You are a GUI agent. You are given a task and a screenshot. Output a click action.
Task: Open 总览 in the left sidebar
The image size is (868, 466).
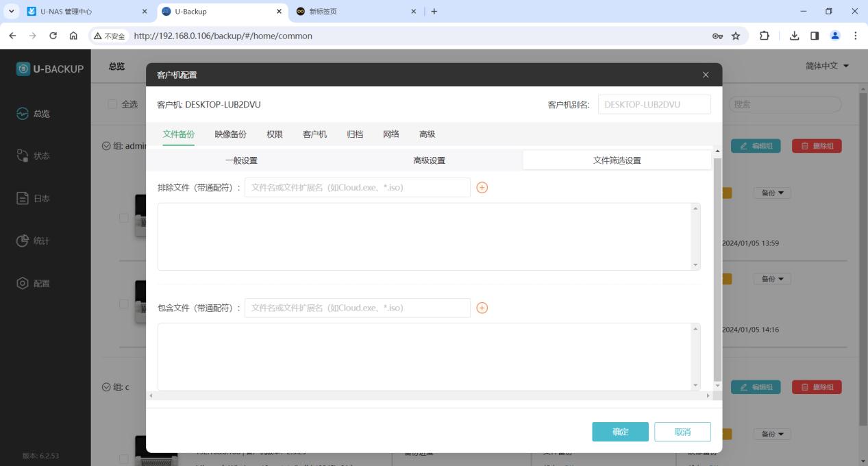coord(41,114)
